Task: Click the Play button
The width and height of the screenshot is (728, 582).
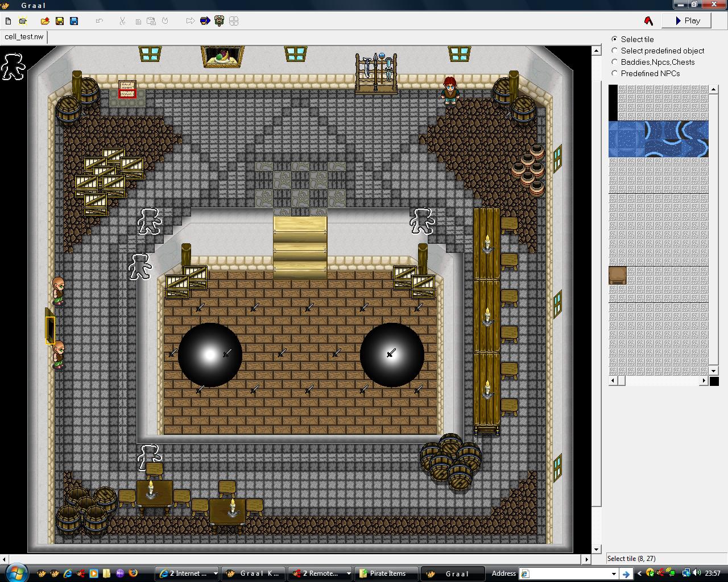Action: pos(687,20)
